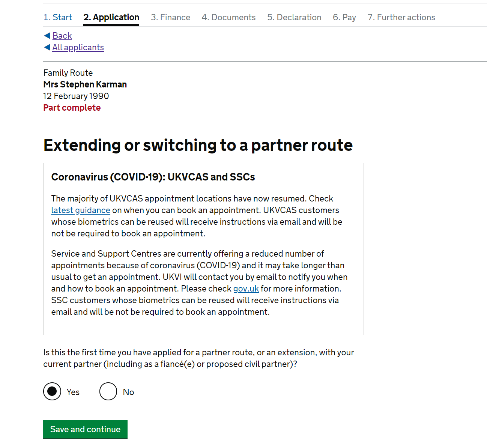Open the All applicants link
The image size is (487, 448).
78,47
